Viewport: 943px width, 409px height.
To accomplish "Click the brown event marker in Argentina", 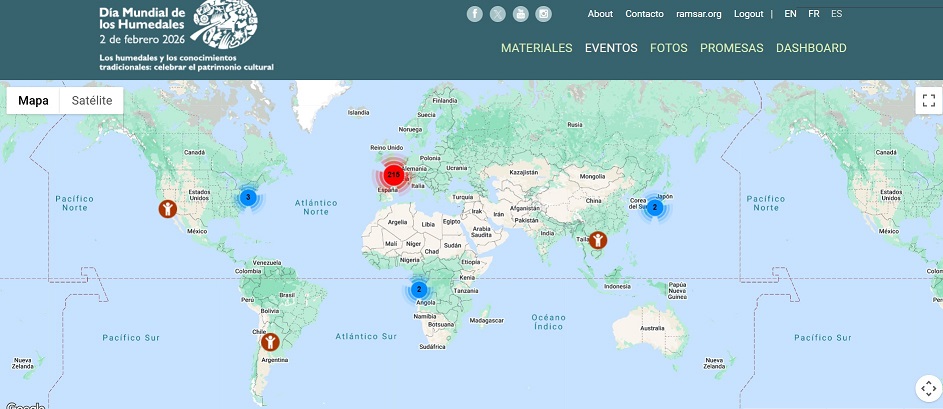I will 270,342.
